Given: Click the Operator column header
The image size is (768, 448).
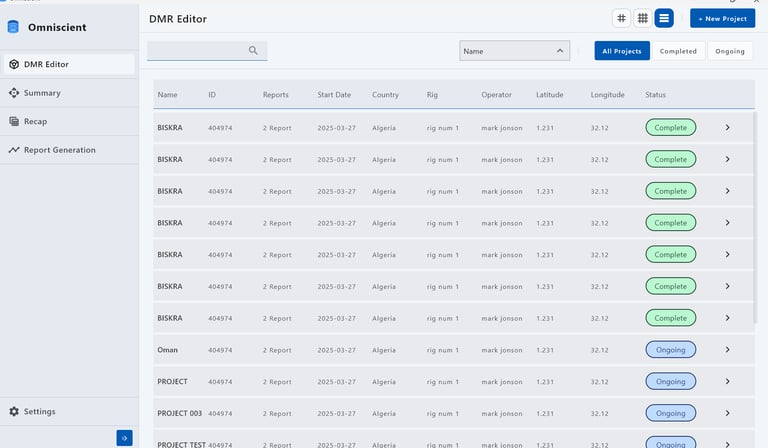Looking at the screenshot, I should 496,94.
